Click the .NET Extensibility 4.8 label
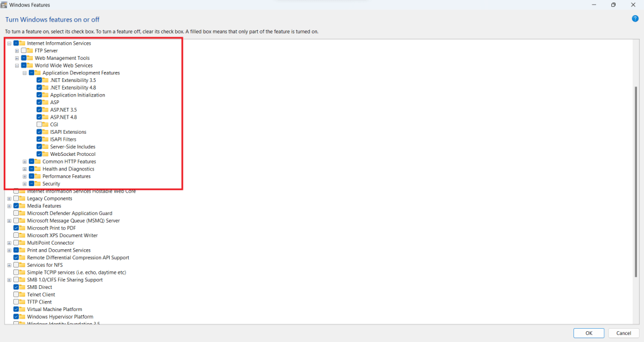Image resolution: width=644 pixels, height=342 pixels. pos(73,88)
